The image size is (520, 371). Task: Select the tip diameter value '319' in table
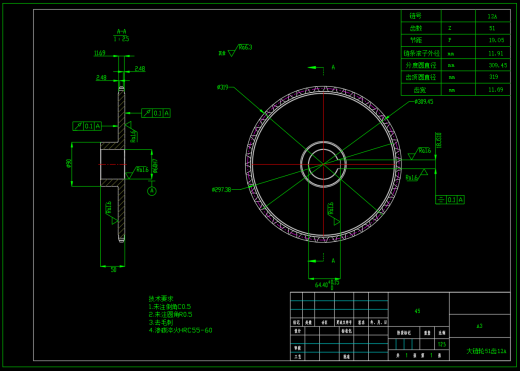coord(493,77)
